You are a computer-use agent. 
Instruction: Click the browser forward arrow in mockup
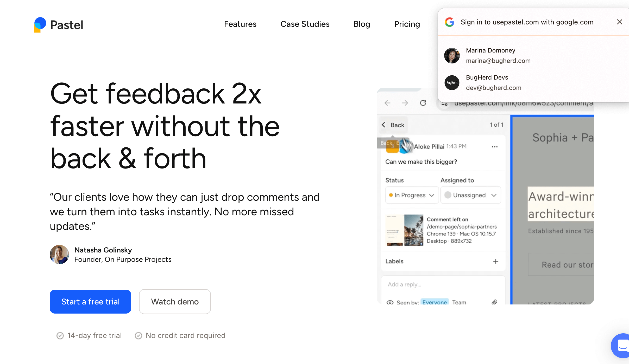405,103
